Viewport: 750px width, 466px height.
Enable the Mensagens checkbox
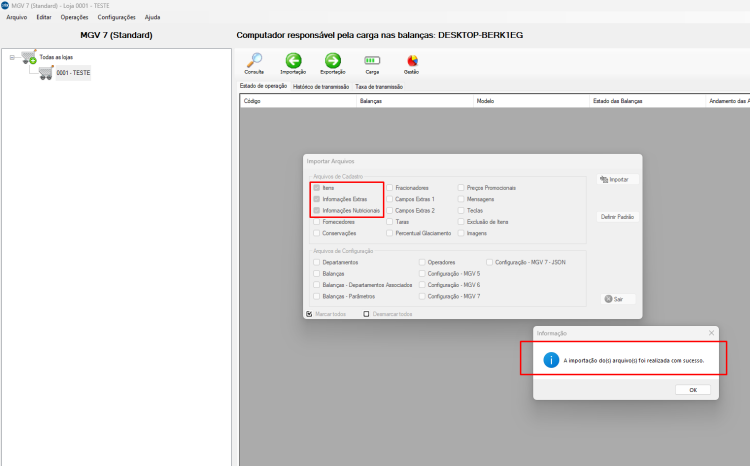[x=461, y=199]
